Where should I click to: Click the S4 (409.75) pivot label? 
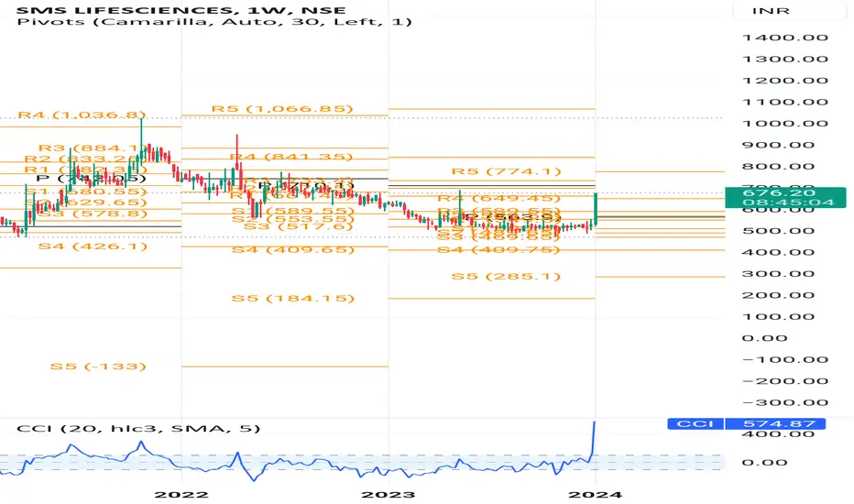point(498,249)
